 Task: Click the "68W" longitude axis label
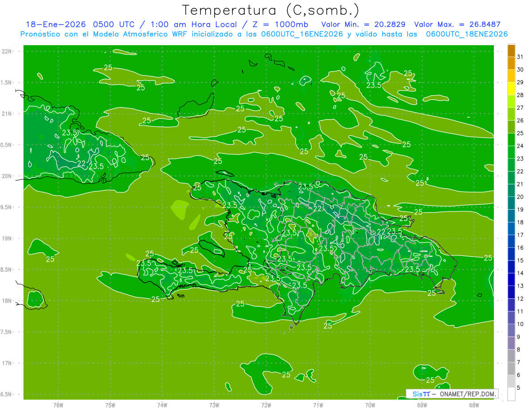coord(474,405)
